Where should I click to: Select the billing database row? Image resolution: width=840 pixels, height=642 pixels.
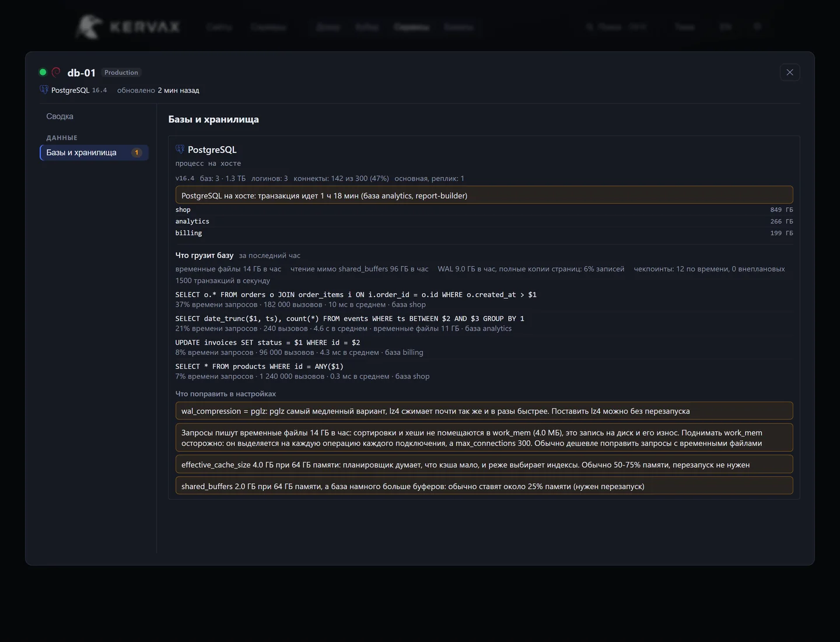point(484,233)
